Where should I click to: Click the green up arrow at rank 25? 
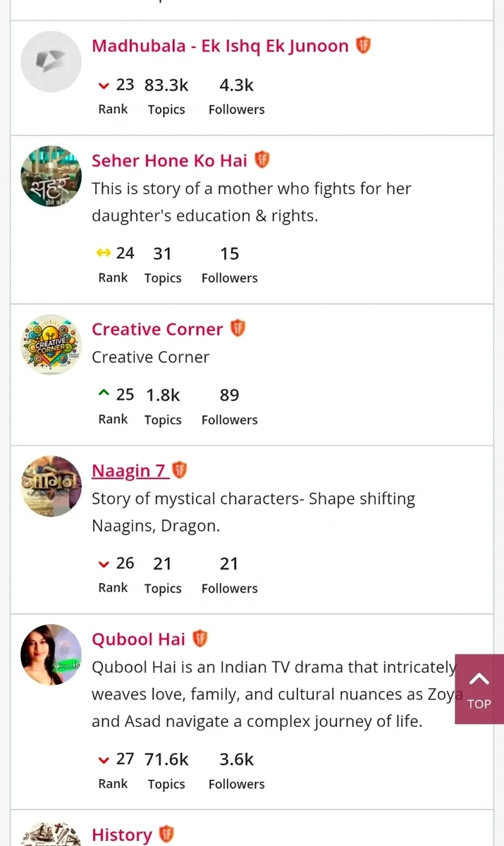point(104,394)
